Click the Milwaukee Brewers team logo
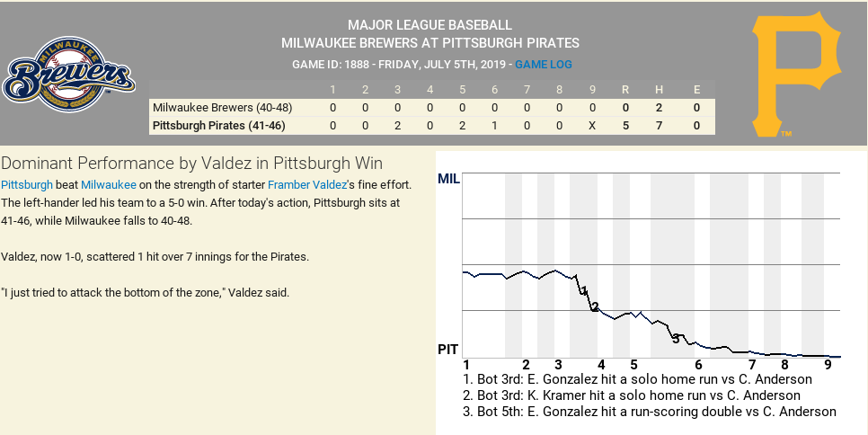Viewport: 868px width, 435px height. coord(69,76)
